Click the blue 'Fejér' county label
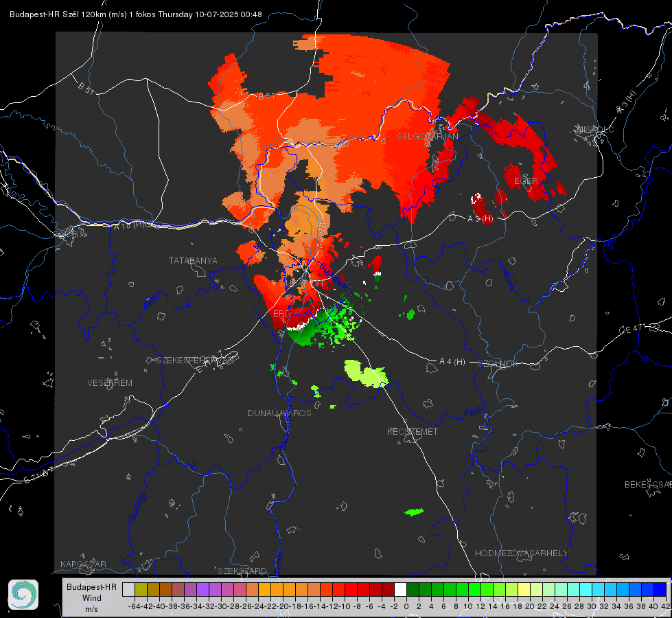The height and width of the screenshot is (618, 672). (153, 300)
